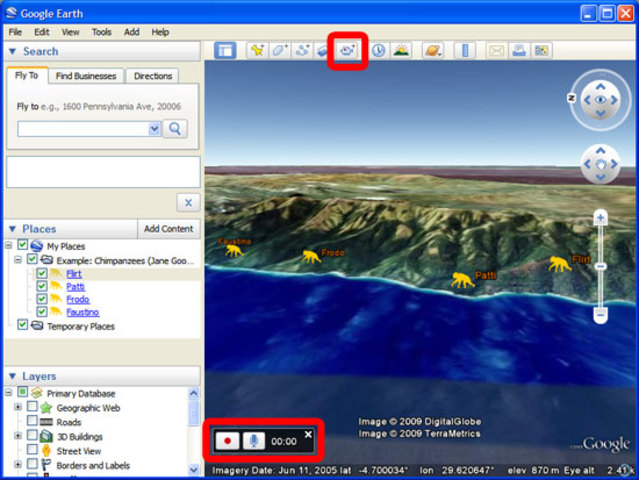Collapse the My Places tree node
The width and height of the screenshot is (639, 480).
click(9, 245)
